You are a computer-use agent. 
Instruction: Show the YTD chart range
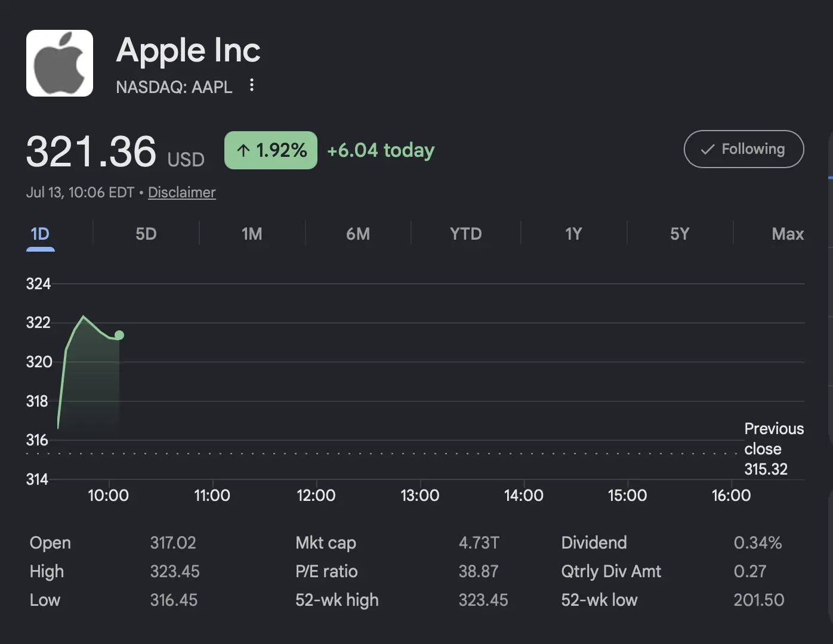(465, 234)
